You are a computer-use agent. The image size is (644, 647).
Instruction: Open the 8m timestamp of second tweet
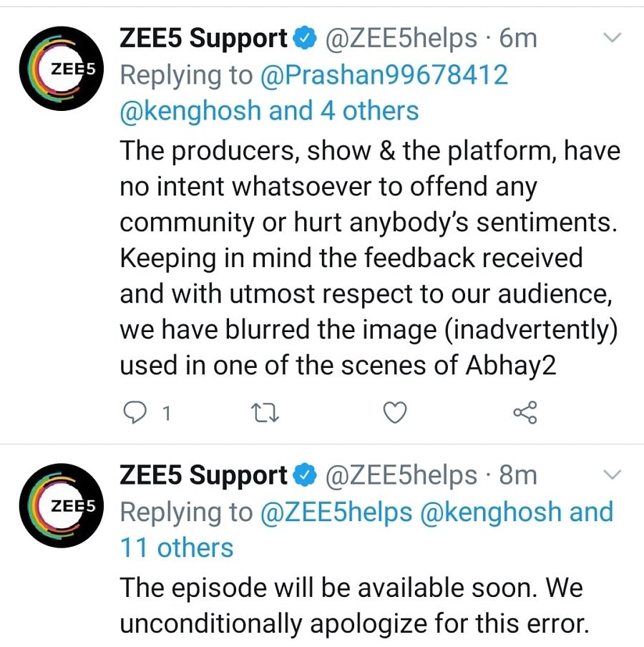[x=518, y=475]
